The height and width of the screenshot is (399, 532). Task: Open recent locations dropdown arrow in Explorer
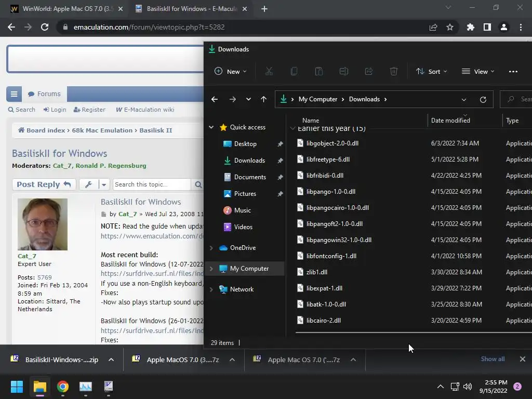(249, 99)
